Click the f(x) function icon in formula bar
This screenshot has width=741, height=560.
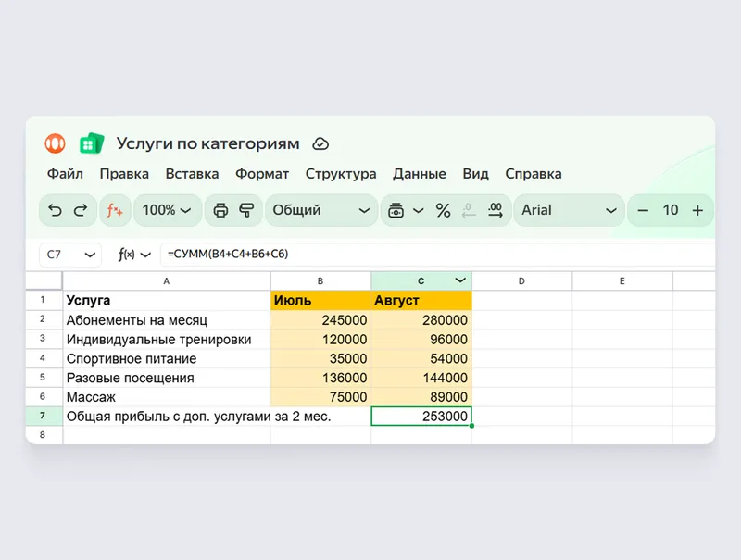click(126, 255)
